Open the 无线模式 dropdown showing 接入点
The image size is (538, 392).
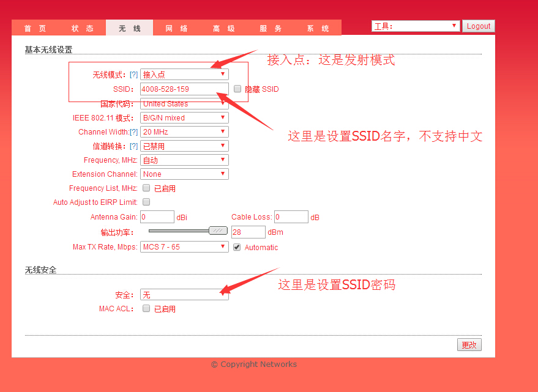184,75
